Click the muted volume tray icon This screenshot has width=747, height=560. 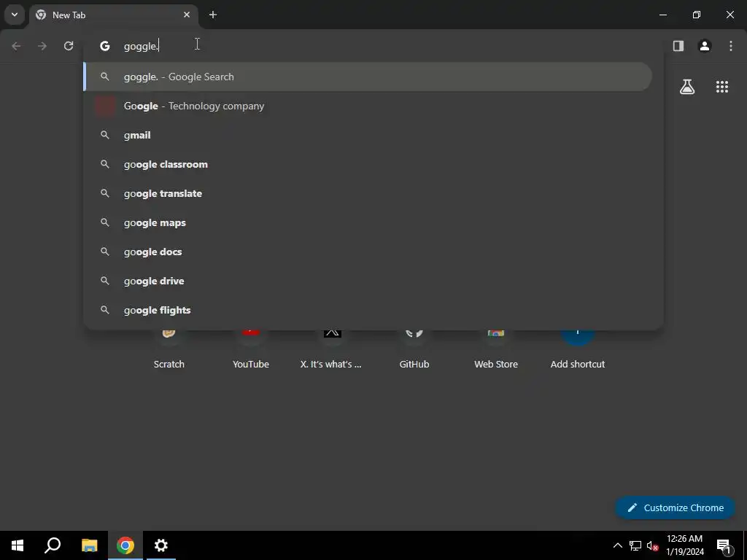(652, 545)
